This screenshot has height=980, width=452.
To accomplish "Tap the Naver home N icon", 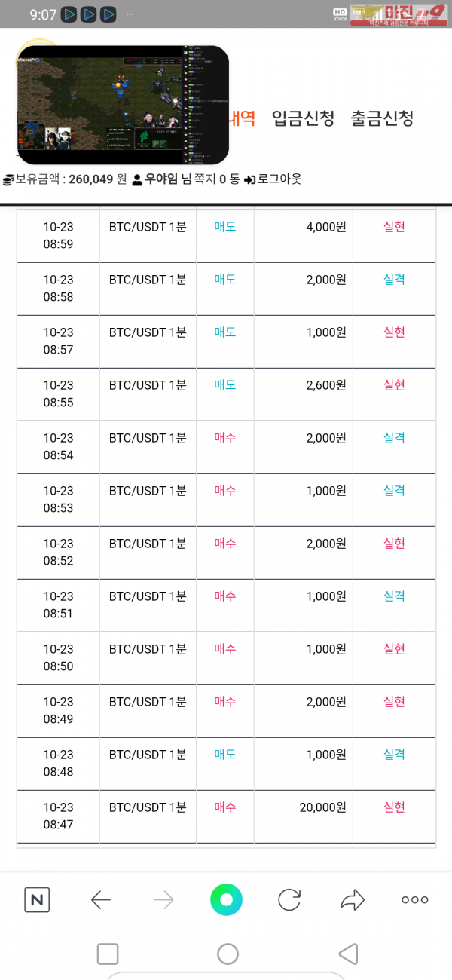I will coord(37,899).
